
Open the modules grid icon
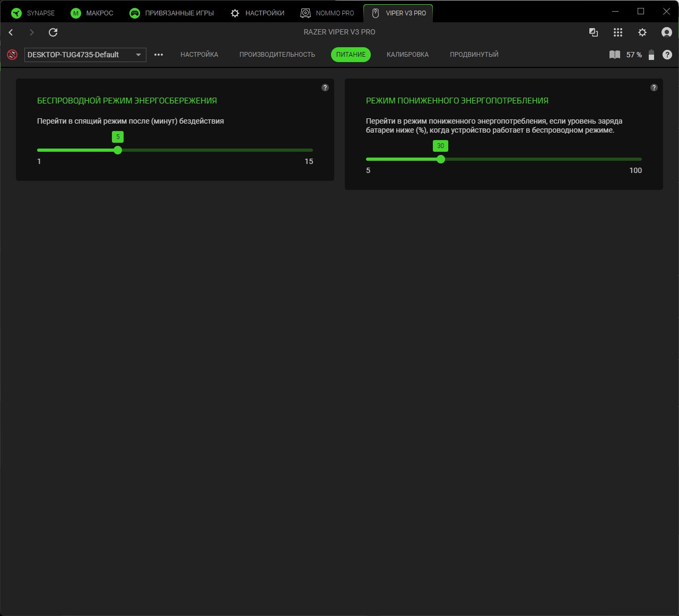[x=618, y=32]
